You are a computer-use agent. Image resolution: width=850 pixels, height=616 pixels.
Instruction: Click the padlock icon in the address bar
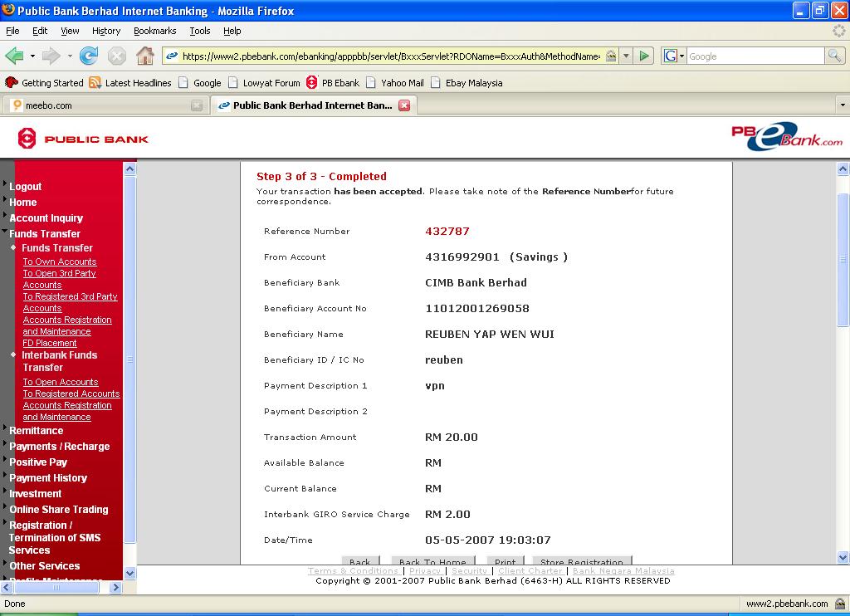pyautogui.click(x=611, y=56)
